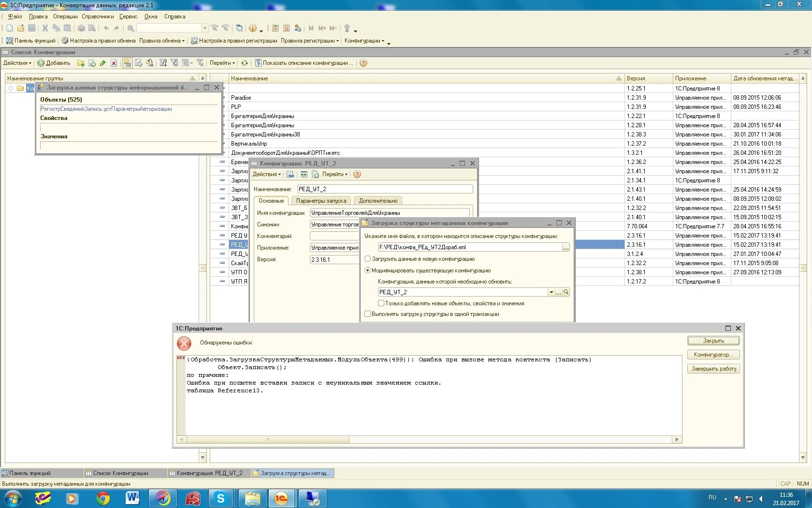This screenshot has height=508, width=812.
Task: Click the Refresh list icon
Action: [x=245, y=63]
